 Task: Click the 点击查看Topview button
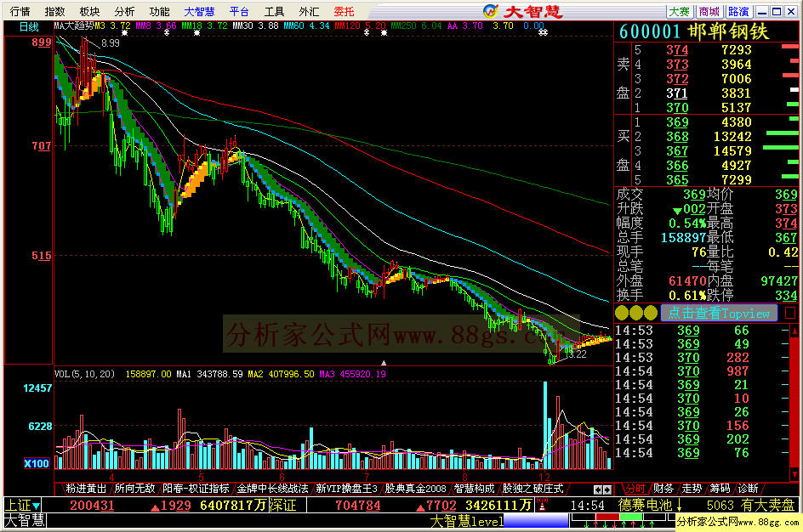pyautogui.click(x=719, y=313)
